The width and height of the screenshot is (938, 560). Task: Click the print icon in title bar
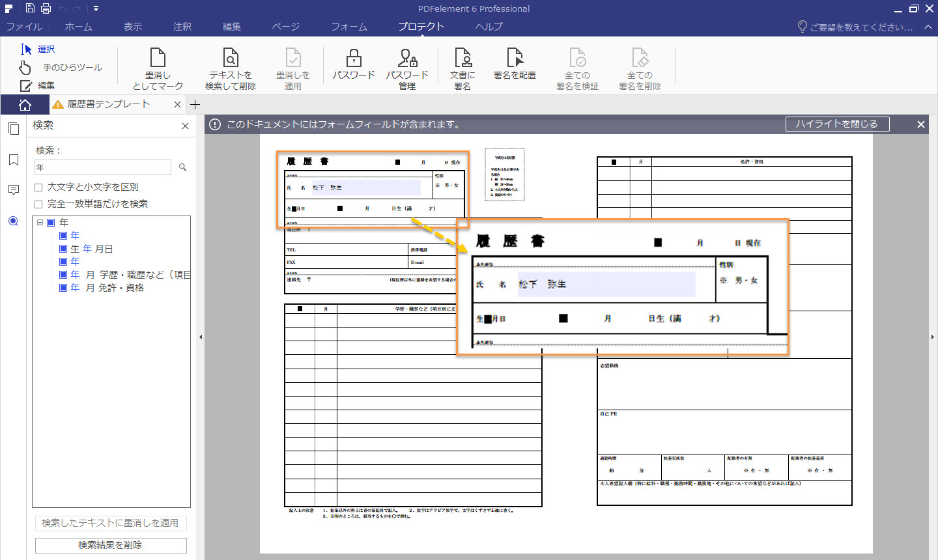click(x=46, y=8)
